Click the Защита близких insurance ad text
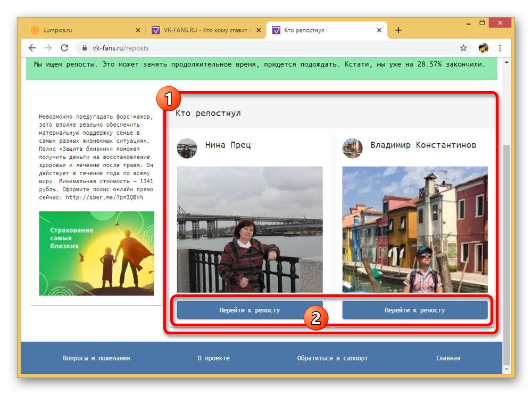 click(x=96, y=157)
